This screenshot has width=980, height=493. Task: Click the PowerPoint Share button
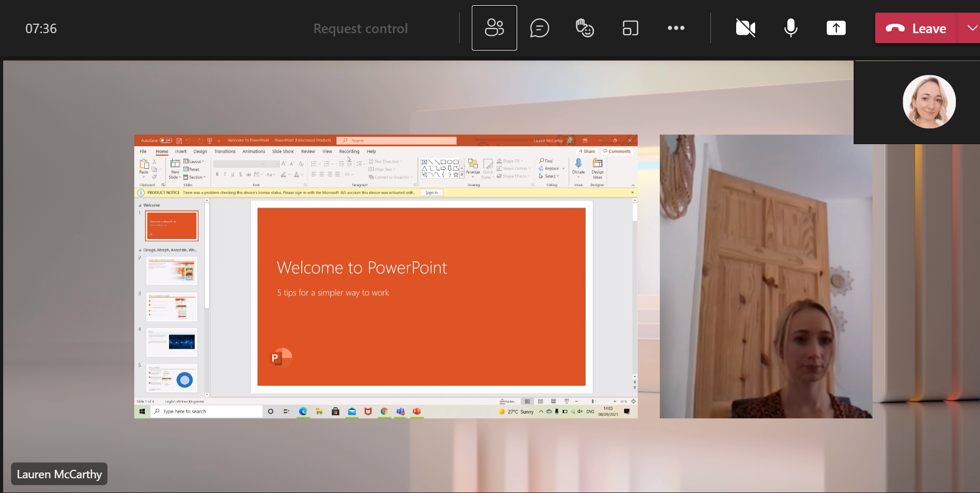(x=587, y=152)
